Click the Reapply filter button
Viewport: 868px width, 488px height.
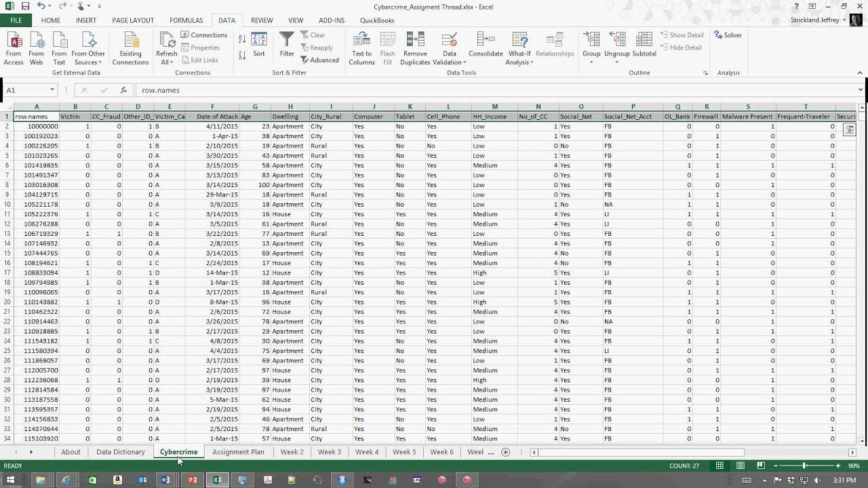317,48
